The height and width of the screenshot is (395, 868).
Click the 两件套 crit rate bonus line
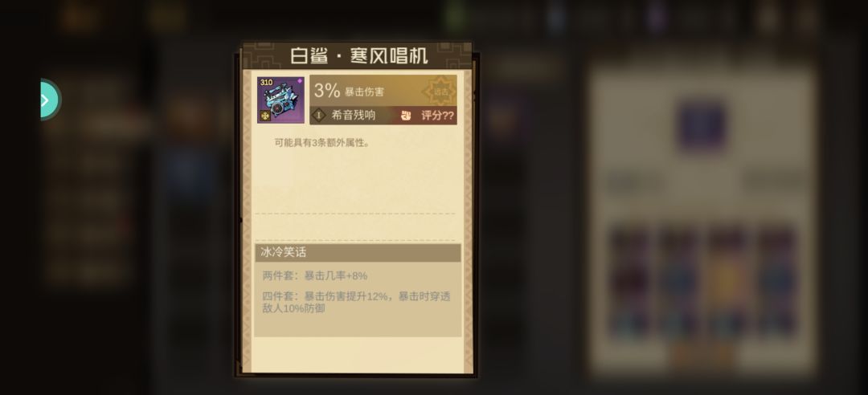tap(314, 275)
